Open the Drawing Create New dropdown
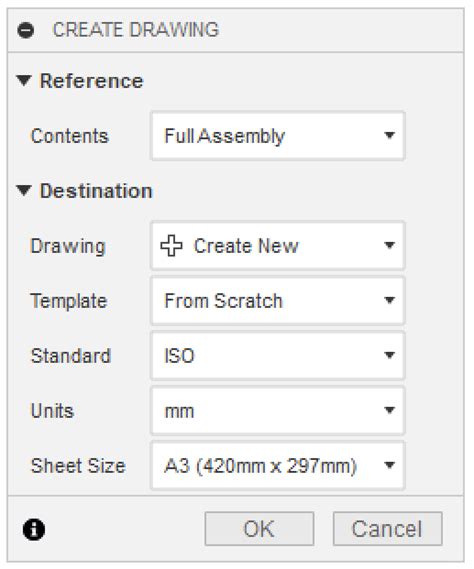The image size is (474, 569). (x=278, y=246)
